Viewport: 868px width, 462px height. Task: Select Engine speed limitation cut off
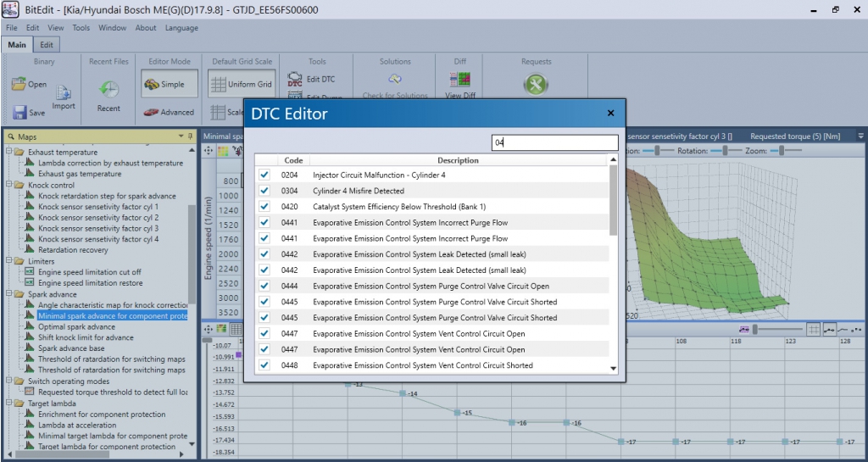click(90, 272)
